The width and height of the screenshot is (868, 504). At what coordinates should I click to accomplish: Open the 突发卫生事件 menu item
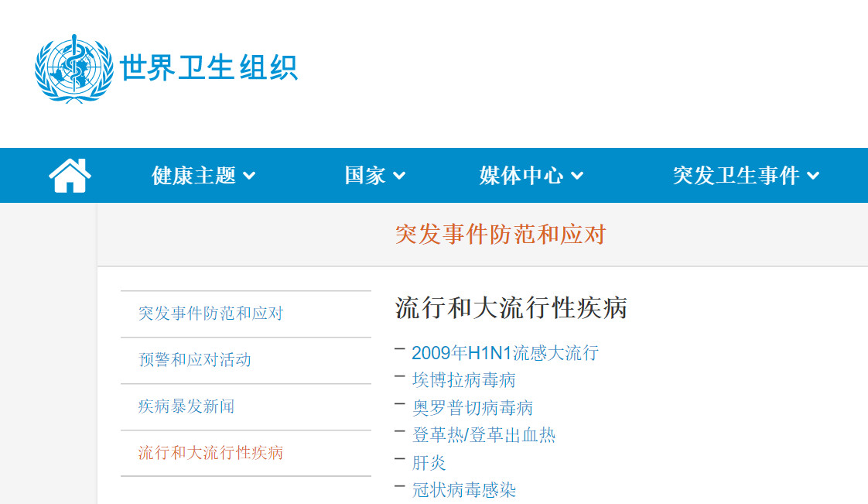pyautogui.click(x=736, y=176)
